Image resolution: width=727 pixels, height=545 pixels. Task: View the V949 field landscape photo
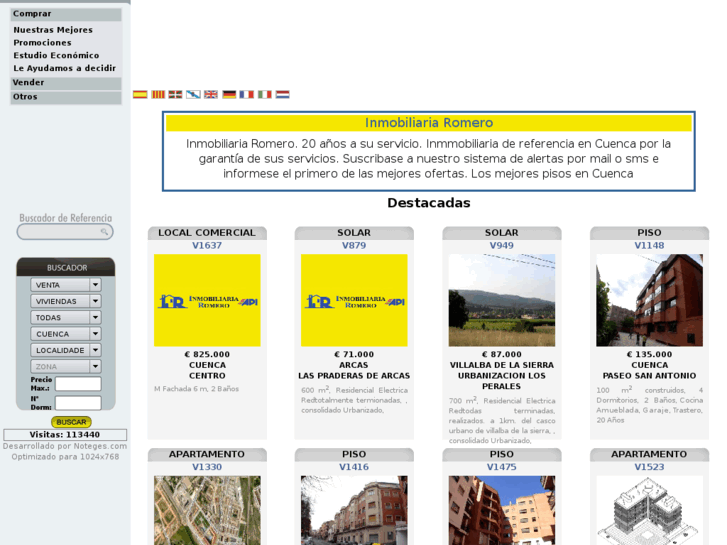tap(502, 300)
